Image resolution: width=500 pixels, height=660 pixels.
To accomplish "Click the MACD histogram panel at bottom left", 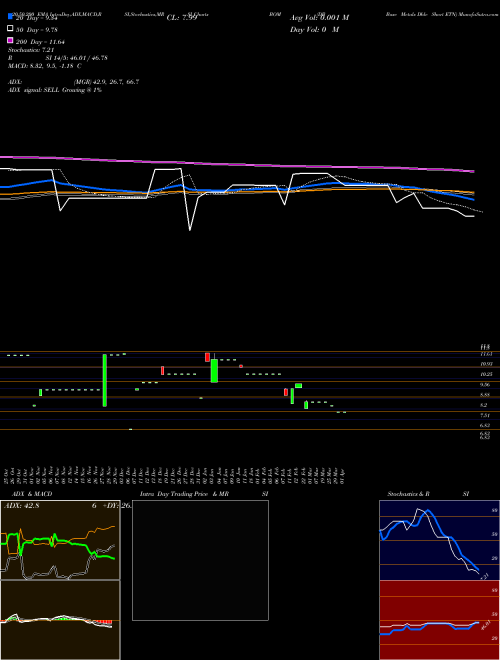I will click(x=60, y=620).
